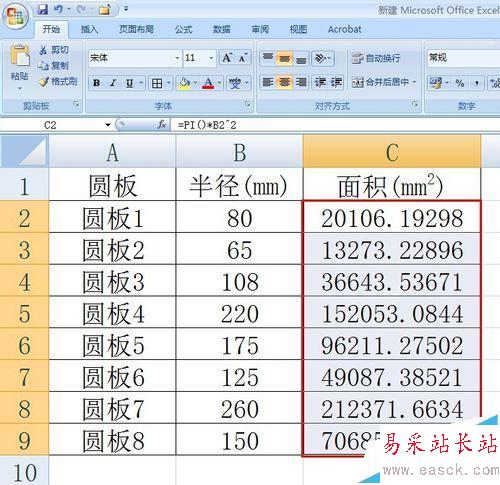Customize the Quick Access Toolbar dropdown
The height and width of the screenshot is (485, 500).
coord(126,9)
